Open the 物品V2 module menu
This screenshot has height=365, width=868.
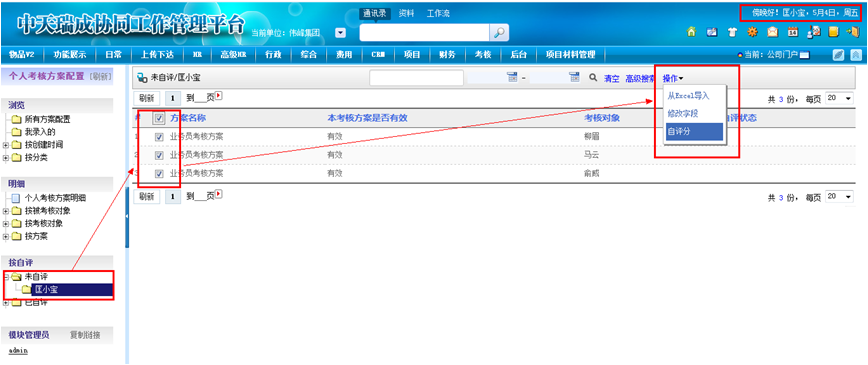click(x=22, y=54)
